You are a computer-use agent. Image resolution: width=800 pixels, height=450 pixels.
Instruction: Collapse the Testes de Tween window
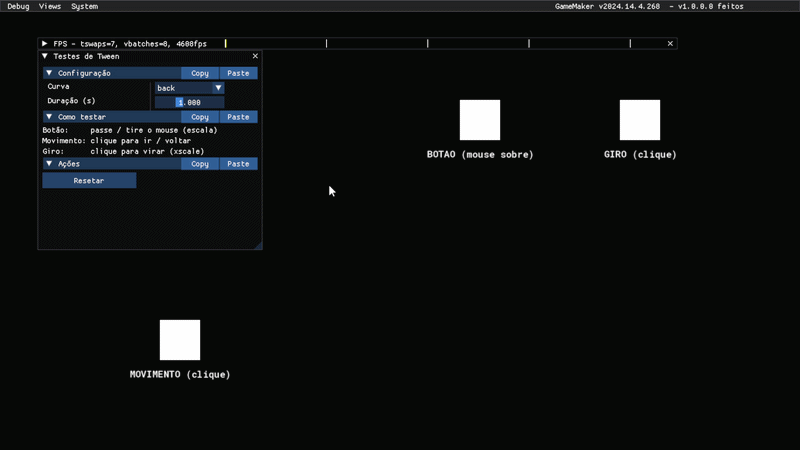(x=45, y=56)
